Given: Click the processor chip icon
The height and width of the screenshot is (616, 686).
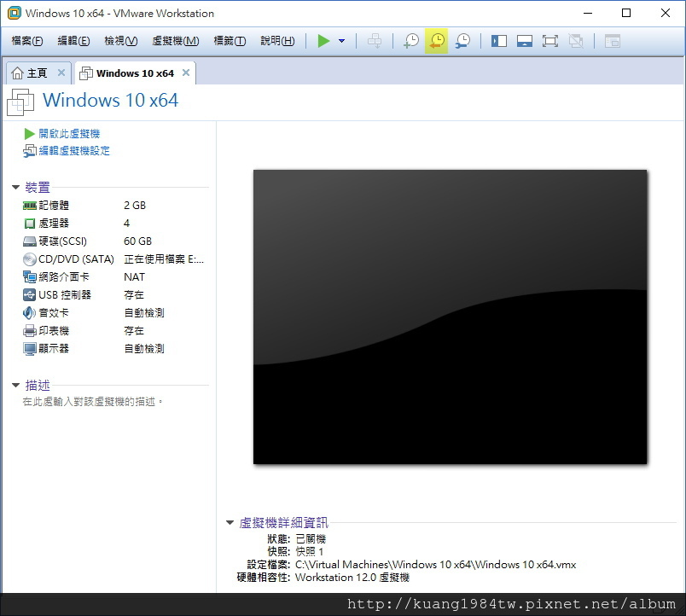Looking at the screenshot, I should [x=29, y=224].
